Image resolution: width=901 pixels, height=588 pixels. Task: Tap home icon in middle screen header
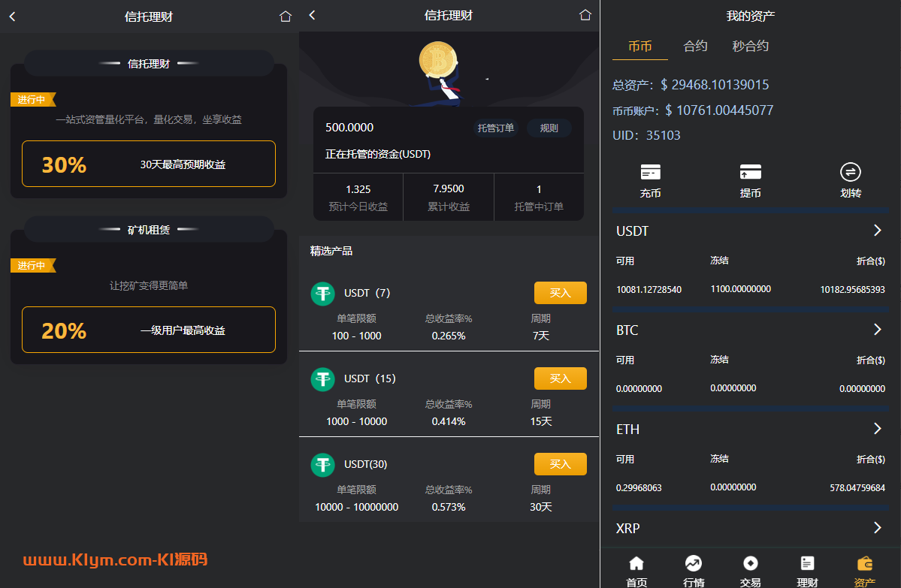pos(585,15)
